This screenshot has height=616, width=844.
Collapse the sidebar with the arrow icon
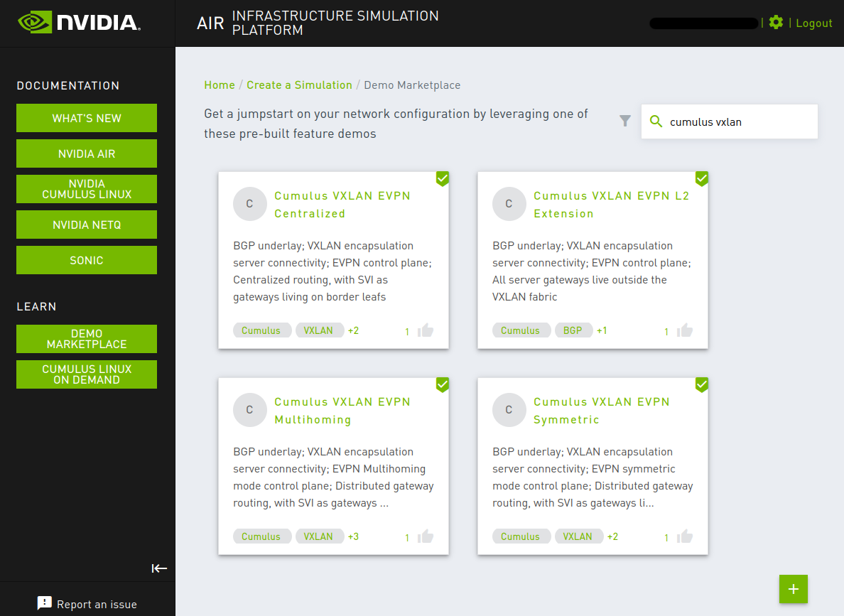[x=159, y=568]
